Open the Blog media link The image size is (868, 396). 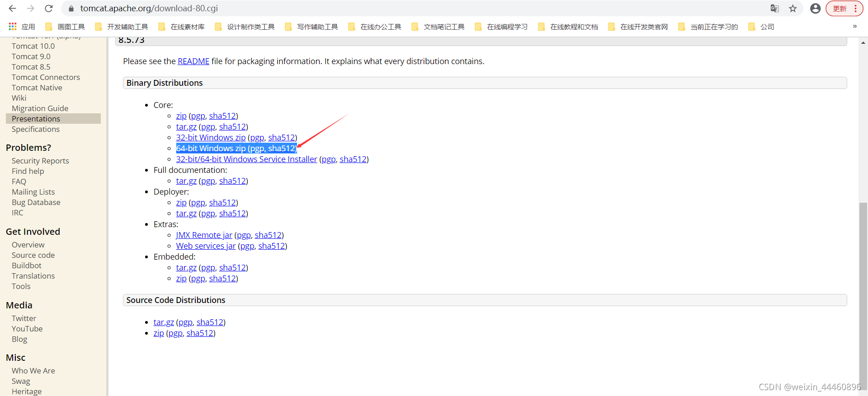click(19, 339)
